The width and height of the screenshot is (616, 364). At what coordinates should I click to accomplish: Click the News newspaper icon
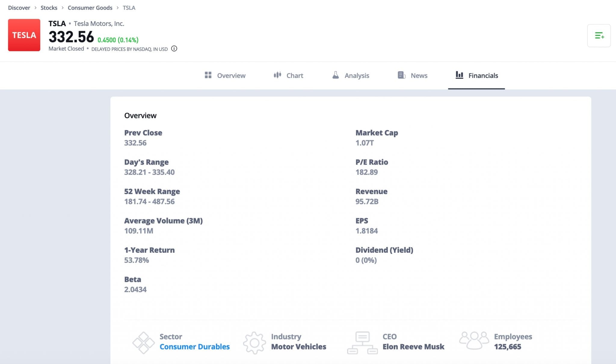401,75
